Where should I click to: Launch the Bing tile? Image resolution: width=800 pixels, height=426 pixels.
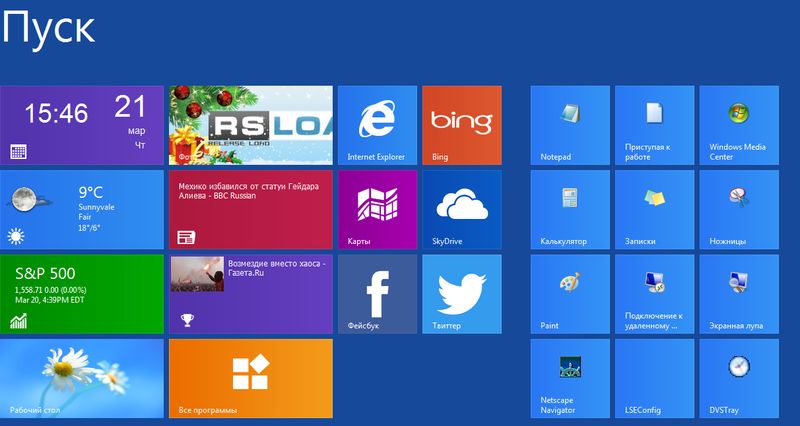coord(462,125)
